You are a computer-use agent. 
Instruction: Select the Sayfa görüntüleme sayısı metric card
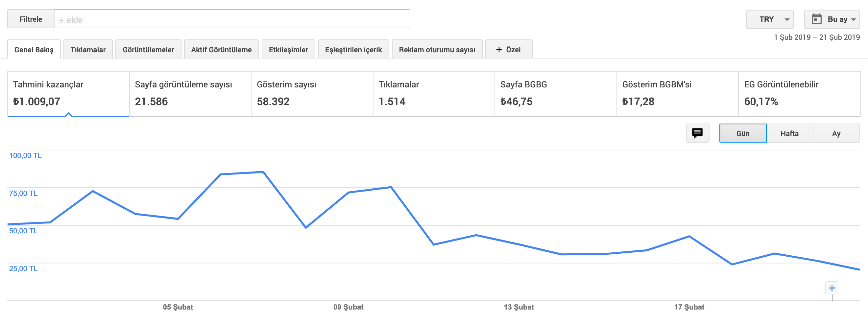[190, 94]
